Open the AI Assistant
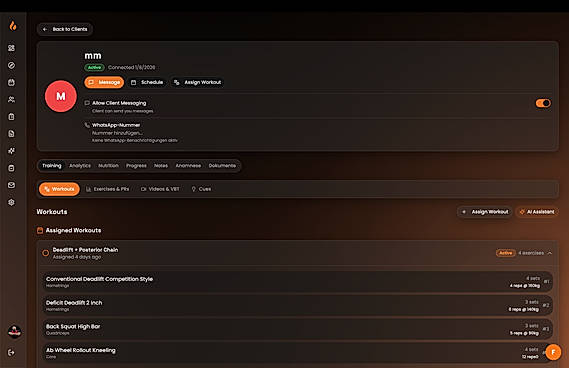This screenshot has height=368, width=569. [537, 212]
